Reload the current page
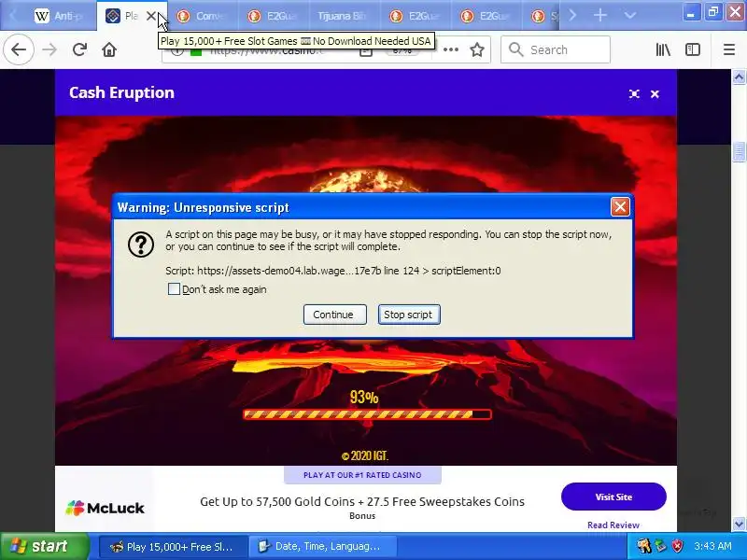Image resolution: width=747 pixels, height=560 pixels. tap(79, 49)
